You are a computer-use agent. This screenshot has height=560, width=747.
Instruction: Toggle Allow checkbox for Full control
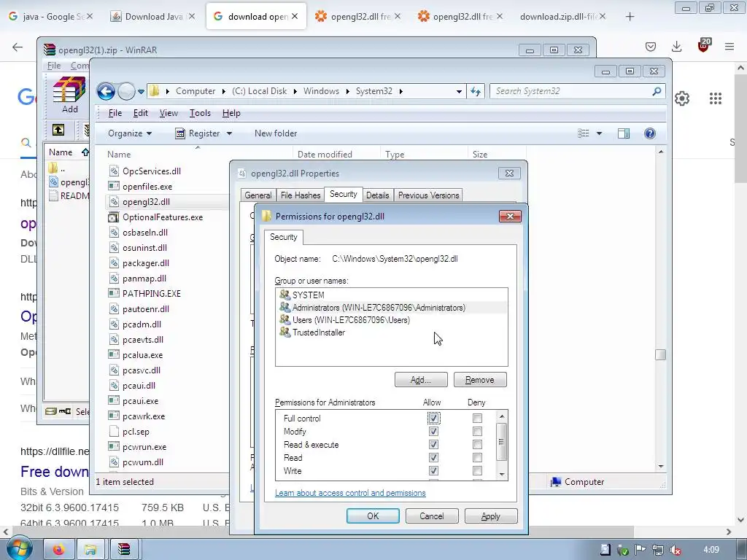click(x=433, y=418)
